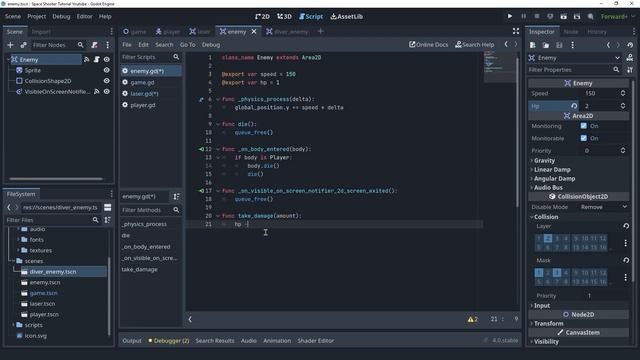This screenshot has height=360, width=640.
Task: Open the script editor Go To menu
Action: [188, 44]
